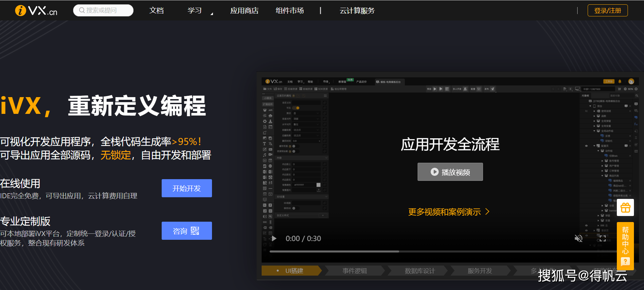Focus the 搜索或提问 search field
The height and width of the screenshot is (290, 644).
[103, 10]
